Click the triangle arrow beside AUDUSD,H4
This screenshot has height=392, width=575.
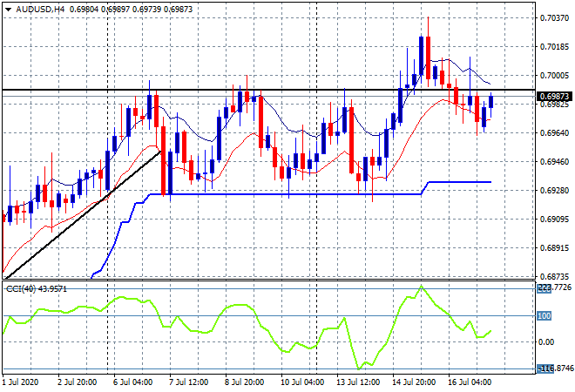(x=8, y=10)
